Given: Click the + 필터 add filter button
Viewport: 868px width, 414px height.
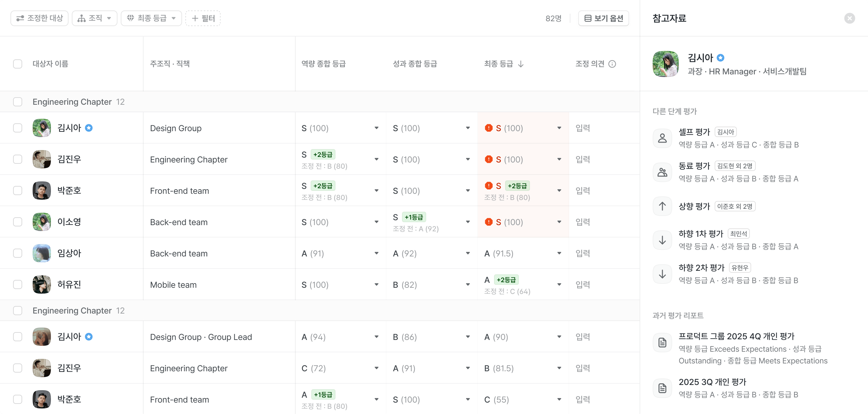Looking at the screenshot, I should click(x=203, y=18).
